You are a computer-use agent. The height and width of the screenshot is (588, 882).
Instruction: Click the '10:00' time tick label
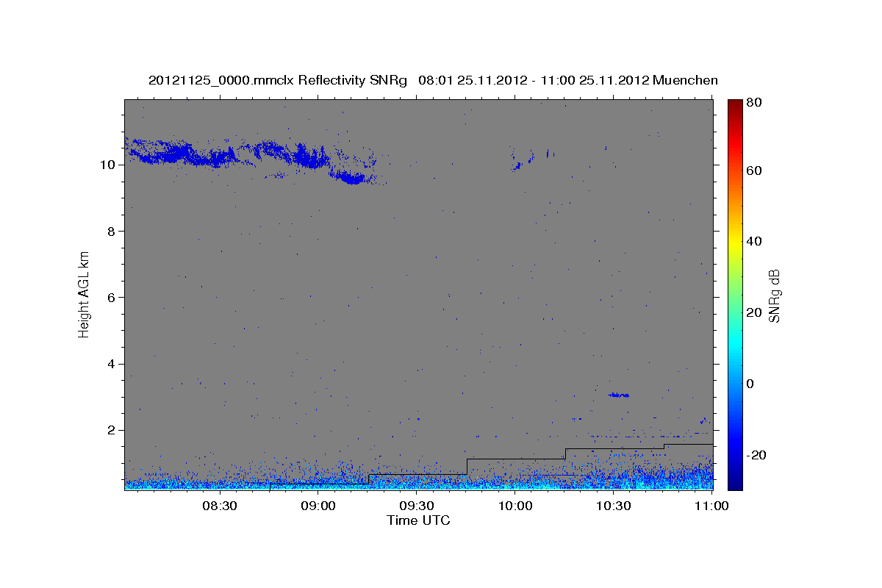(515, 506)
